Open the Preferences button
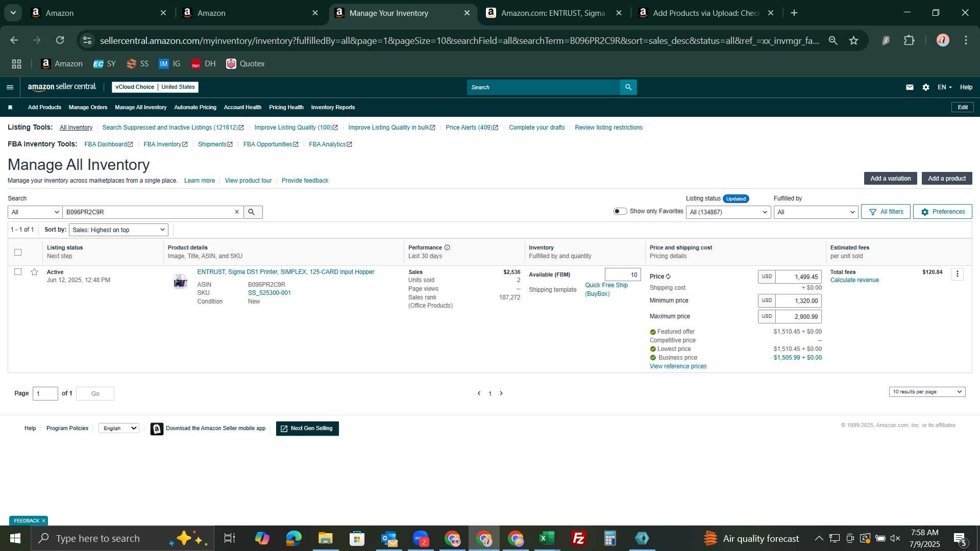 [942, 212]
